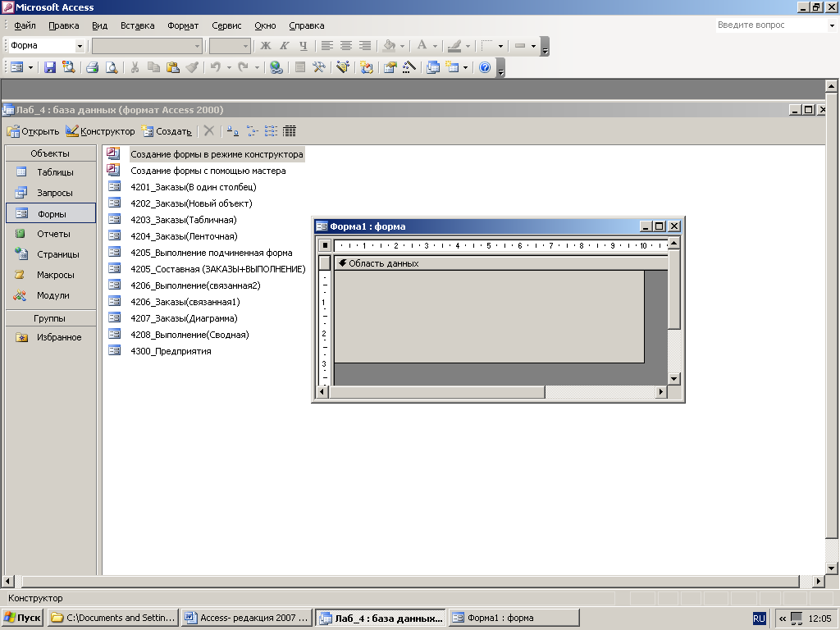Viewport: 840px width, 630px height.
Task: Switch database window to Details view
Action: 290,131
